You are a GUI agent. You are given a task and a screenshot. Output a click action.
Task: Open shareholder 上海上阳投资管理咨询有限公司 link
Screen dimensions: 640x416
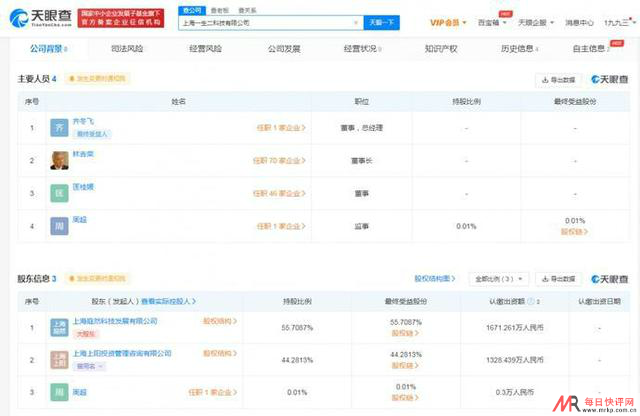point(122,353)
